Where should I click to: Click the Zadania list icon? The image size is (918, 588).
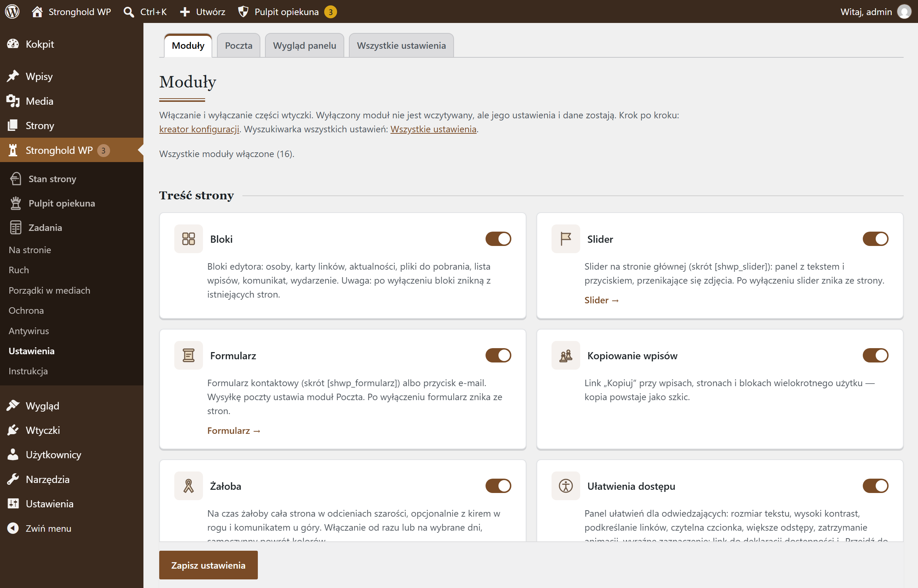click(16, 228)
